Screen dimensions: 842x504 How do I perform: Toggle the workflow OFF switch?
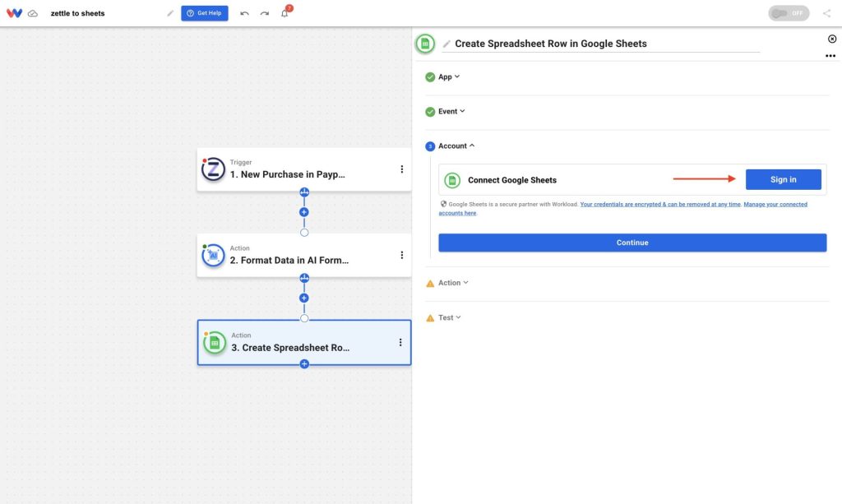click(x=789, y=13)
